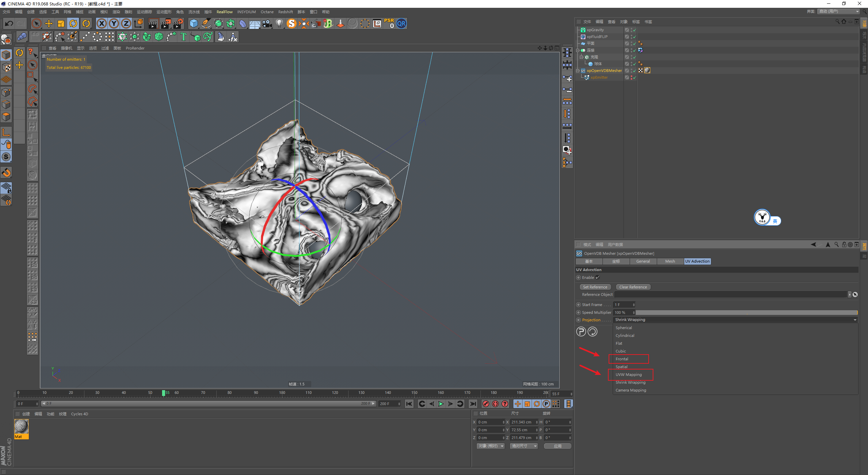Toggle the UV Advection Enable checkbox
This screenshot has height=475, width=868.
point(598,278)
